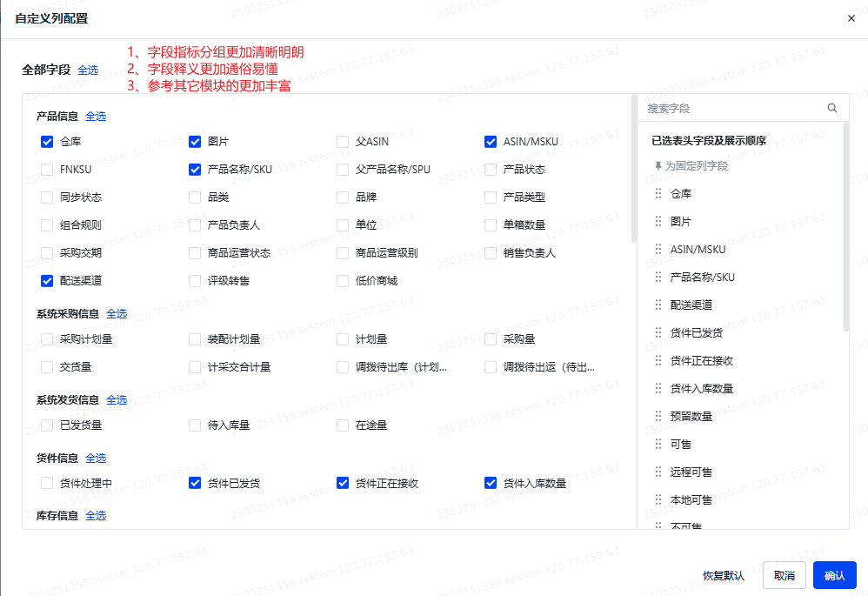Viewport: 868px width, 596px height.
Task: Tick the 品牌 checkbox
Action: tap(343, 198)
